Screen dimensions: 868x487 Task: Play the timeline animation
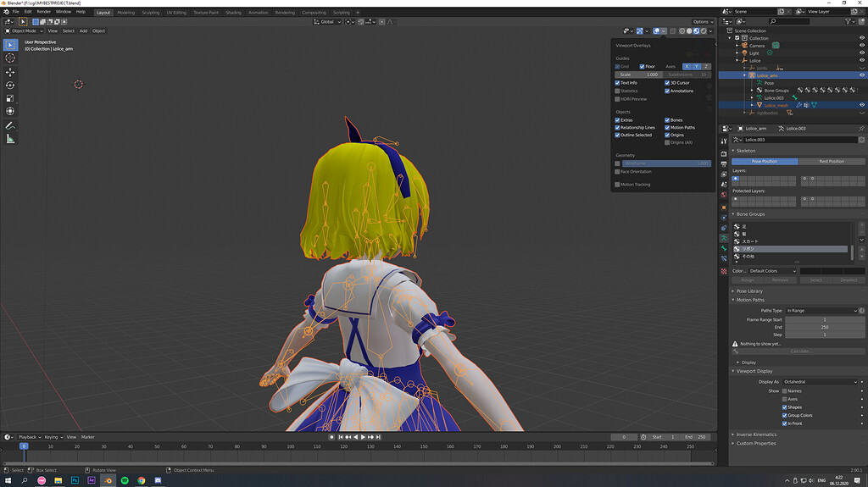(363, 437)
